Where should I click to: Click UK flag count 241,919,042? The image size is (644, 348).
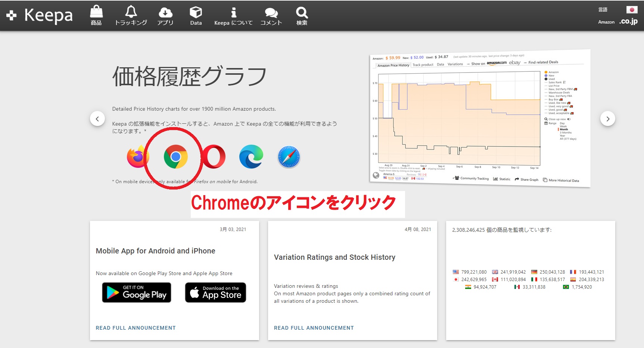pos(509,272)
